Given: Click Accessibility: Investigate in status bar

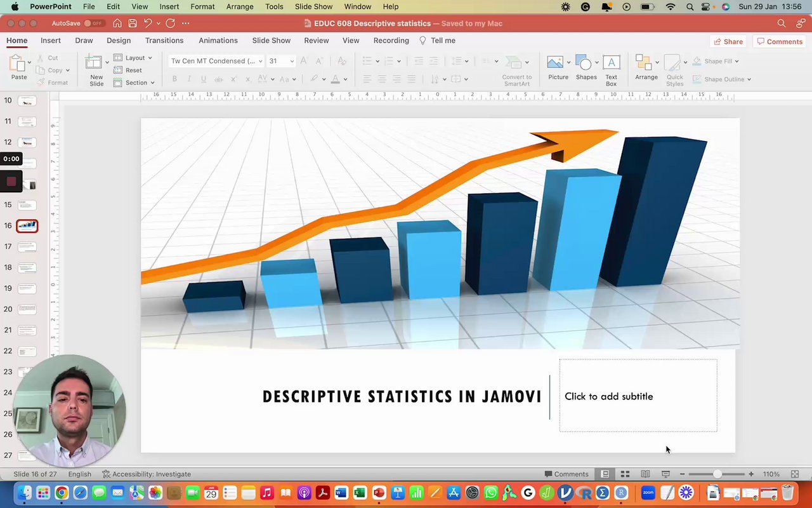Looking at the screenshot, I should (147, 474).
